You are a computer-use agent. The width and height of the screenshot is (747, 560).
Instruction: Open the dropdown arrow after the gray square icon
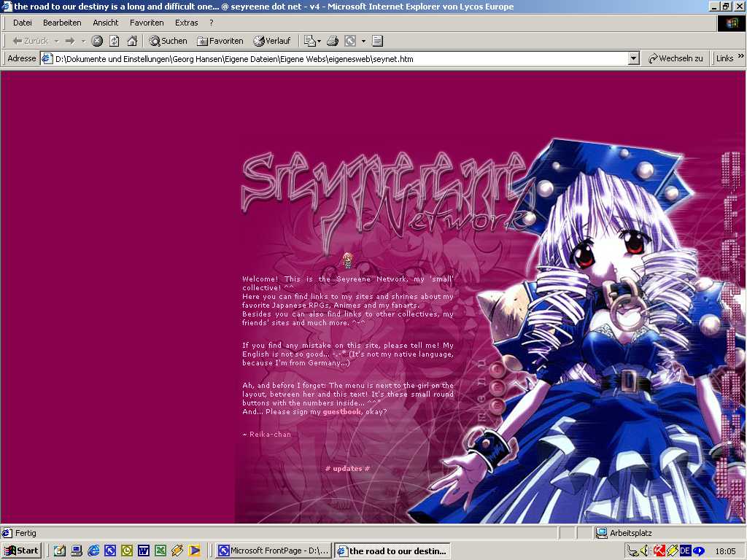[363, 41]
